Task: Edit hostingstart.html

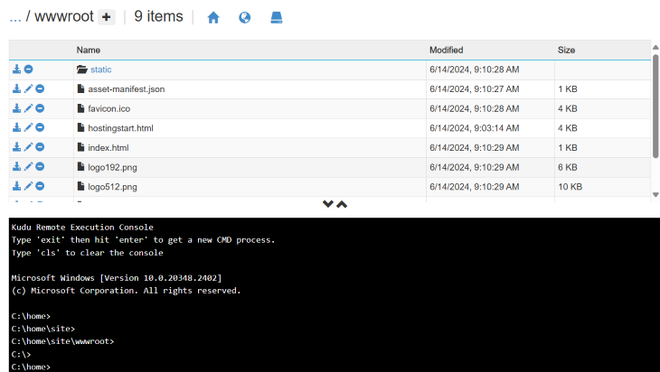Action: point(28,127)
